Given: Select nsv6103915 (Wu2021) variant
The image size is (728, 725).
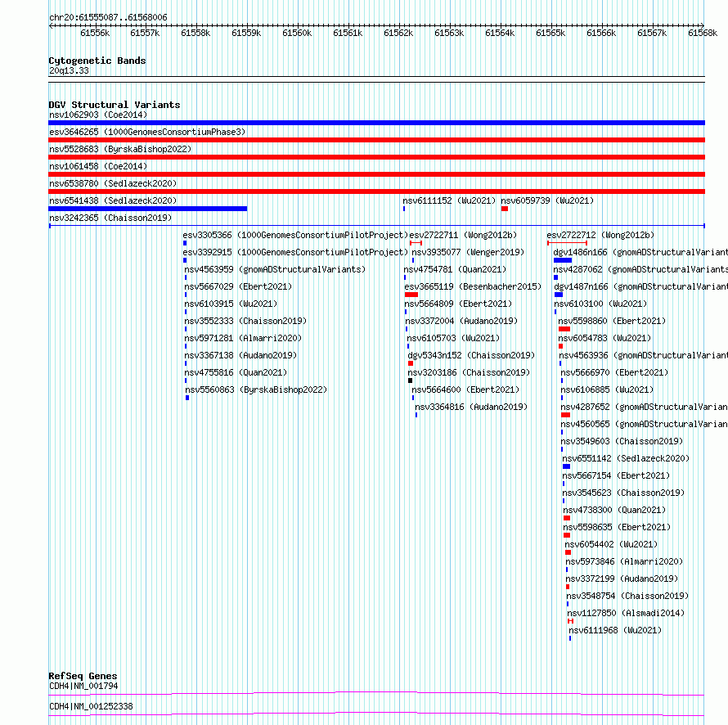Looking at the screenshot, I should click(x=231, y=304).
